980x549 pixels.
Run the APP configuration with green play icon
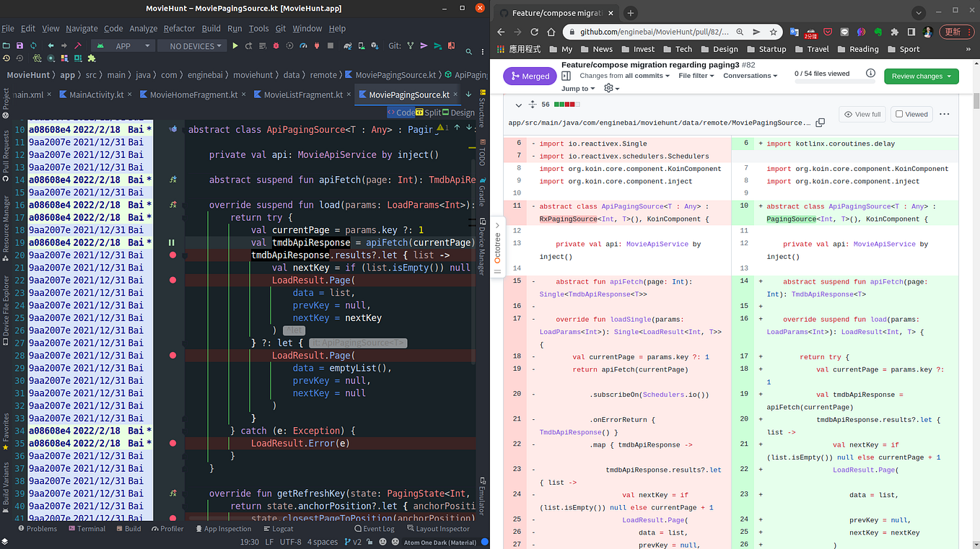tap(234, 45)
